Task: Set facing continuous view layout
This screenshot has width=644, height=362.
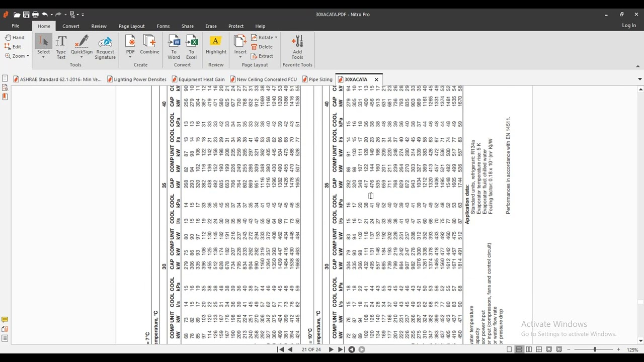Action: pyautogui.click(x=539, y=349)
